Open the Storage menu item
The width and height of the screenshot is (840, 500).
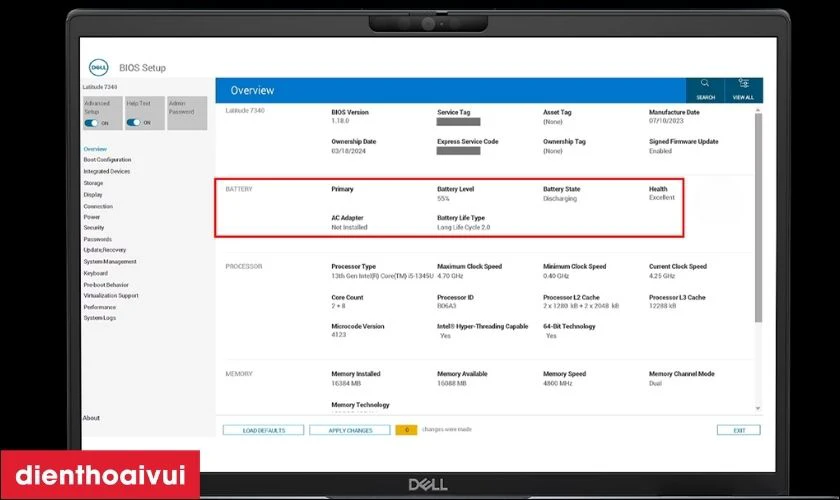coord(93,183)
